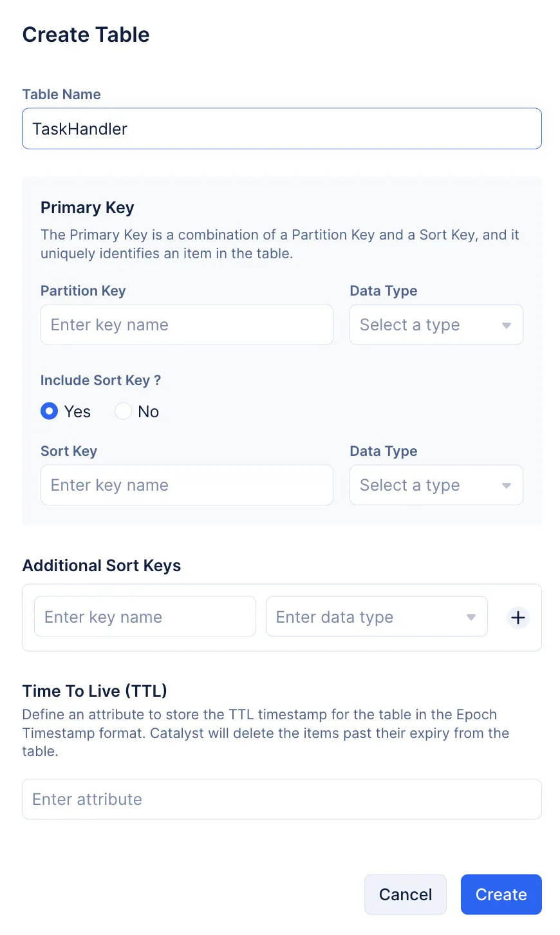Click the 'Primary Key' section heading
The width and height of the screenshot is (560, 935).
pos(88,208)
